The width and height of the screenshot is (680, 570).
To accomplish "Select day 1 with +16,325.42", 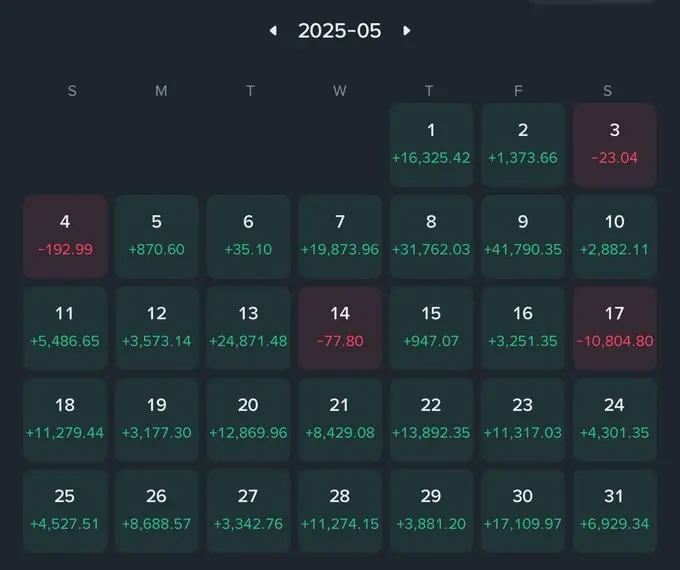I will [x=431, y=145].
